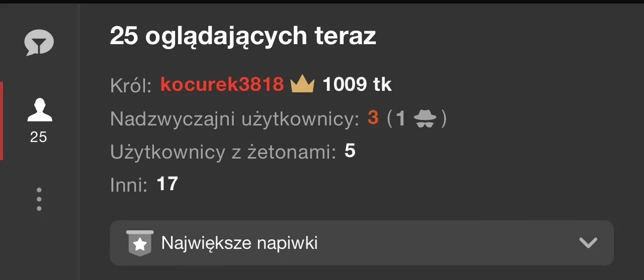
Task: Click the hidden users count 1 in parentheses
Action: (x=400, y=118)
